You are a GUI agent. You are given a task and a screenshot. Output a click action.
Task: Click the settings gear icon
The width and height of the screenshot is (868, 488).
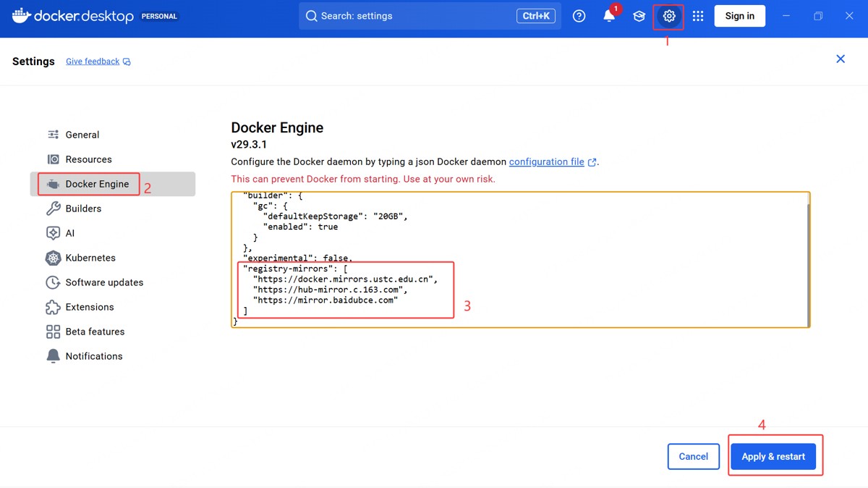point(669,16)
